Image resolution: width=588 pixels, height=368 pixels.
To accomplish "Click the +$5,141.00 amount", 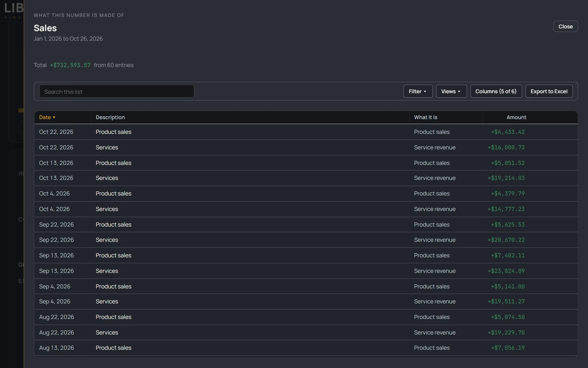I will 508,286.
